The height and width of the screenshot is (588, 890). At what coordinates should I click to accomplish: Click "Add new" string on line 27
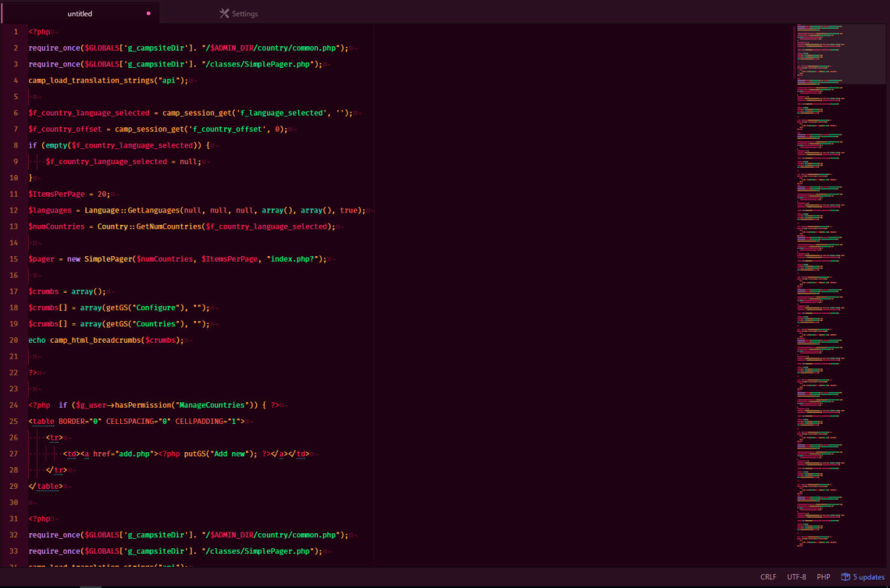click(230, 454)
